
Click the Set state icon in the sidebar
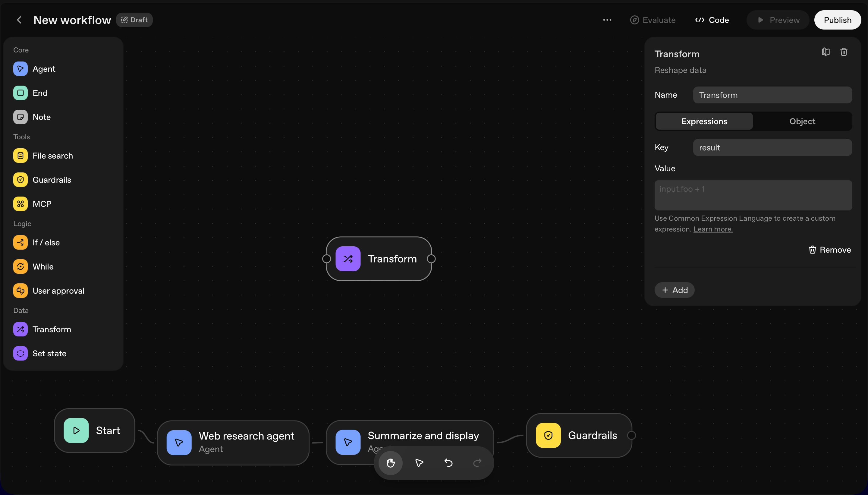[20, 353]
